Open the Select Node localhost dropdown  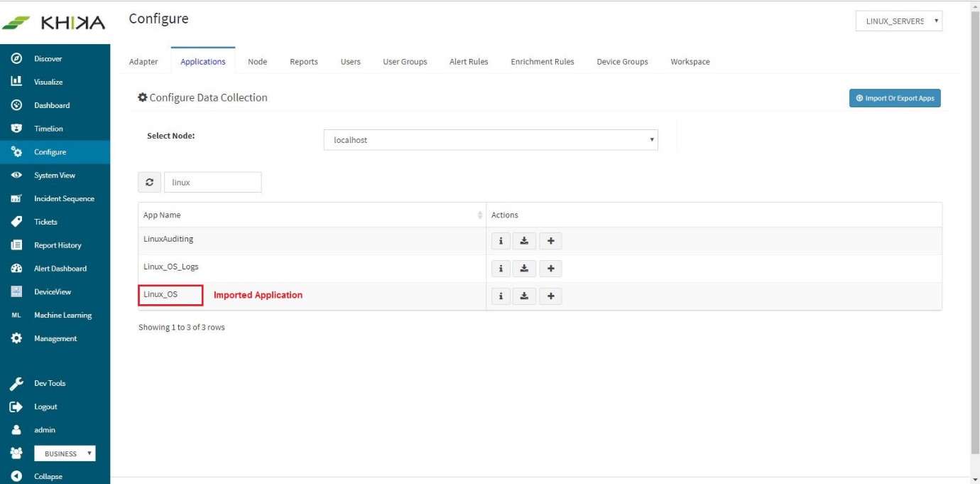pyautogui.click(x=491, y=140)
